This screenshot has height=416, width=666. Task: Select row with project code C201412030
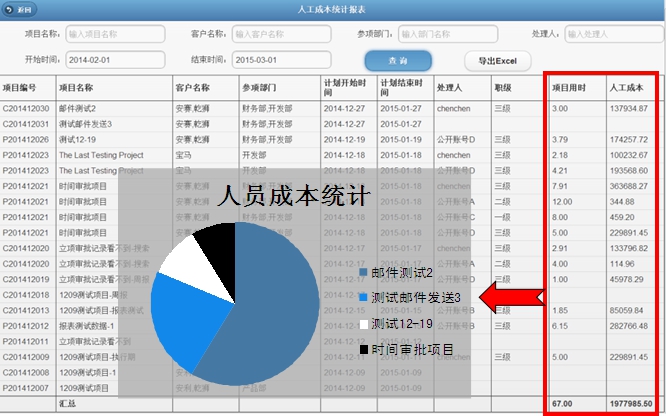[x=27, y=108]
